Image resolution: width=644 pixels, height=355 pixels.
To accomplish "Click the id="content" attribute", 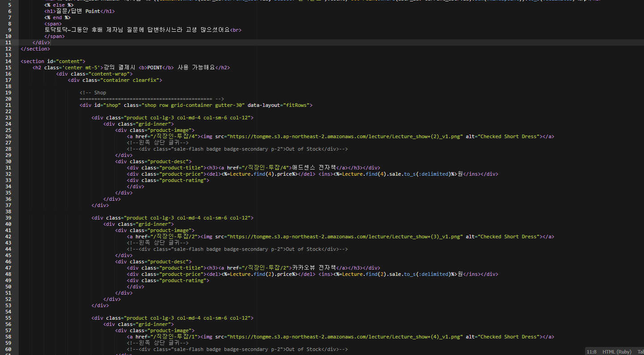I will [x=66, y=61].
